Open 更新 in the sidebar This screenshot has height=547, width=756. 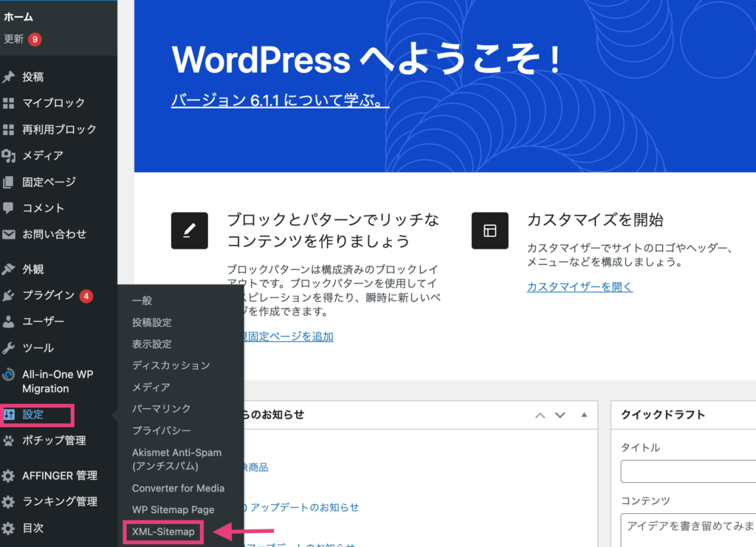(13, 39)
